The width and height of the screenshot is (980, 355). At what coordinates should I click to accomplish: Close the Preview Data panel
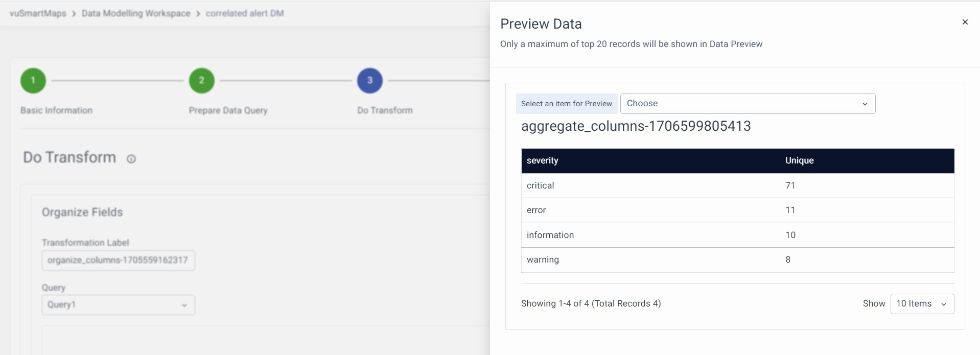pos(965,22)
